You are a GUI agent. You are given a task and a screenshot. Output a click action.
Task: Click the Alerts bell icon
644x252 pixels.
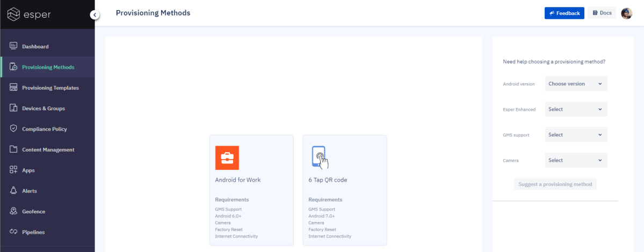point(13,190)
